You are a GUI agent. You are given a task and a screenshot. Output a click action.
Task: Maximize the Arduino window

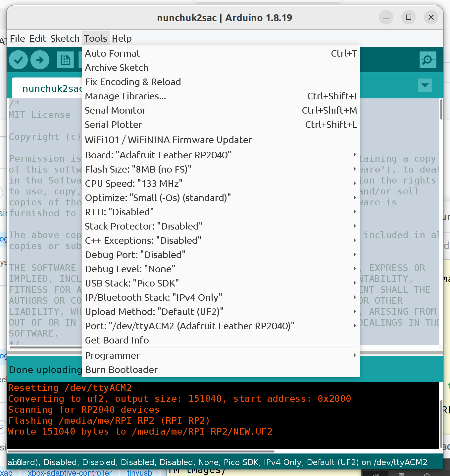(x=409, y=17)
